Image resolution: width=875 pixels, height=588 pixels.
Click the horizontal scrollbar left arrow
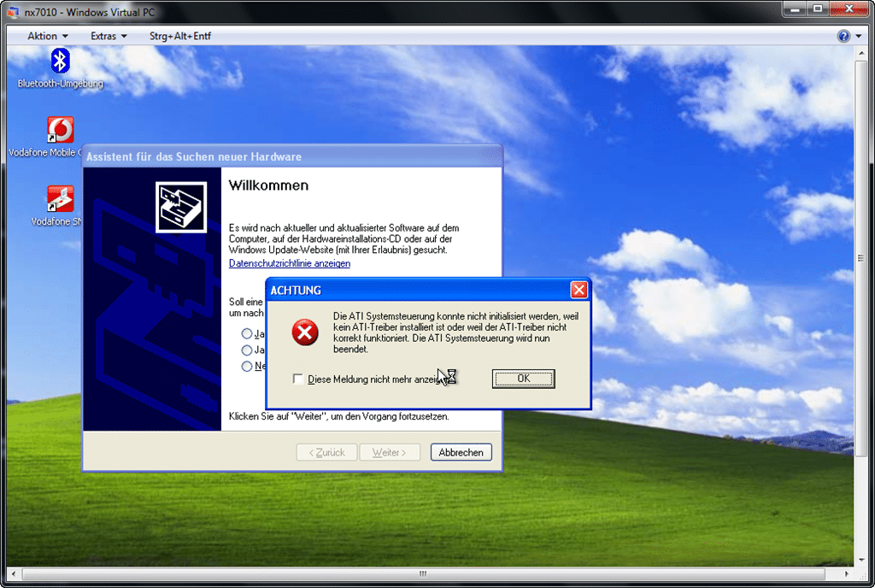pyautogui.click(x=14, y=573)
